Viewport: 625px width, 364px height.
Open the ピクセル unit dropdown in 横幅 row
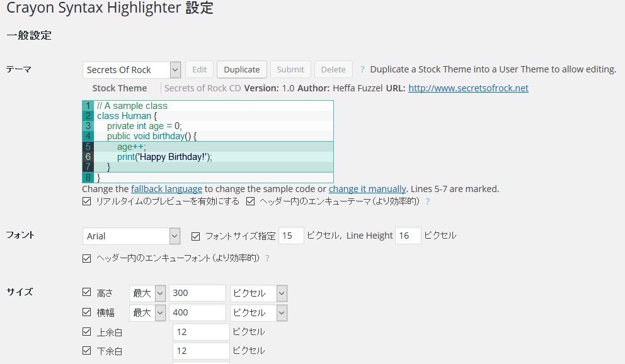tap(258, 313)
